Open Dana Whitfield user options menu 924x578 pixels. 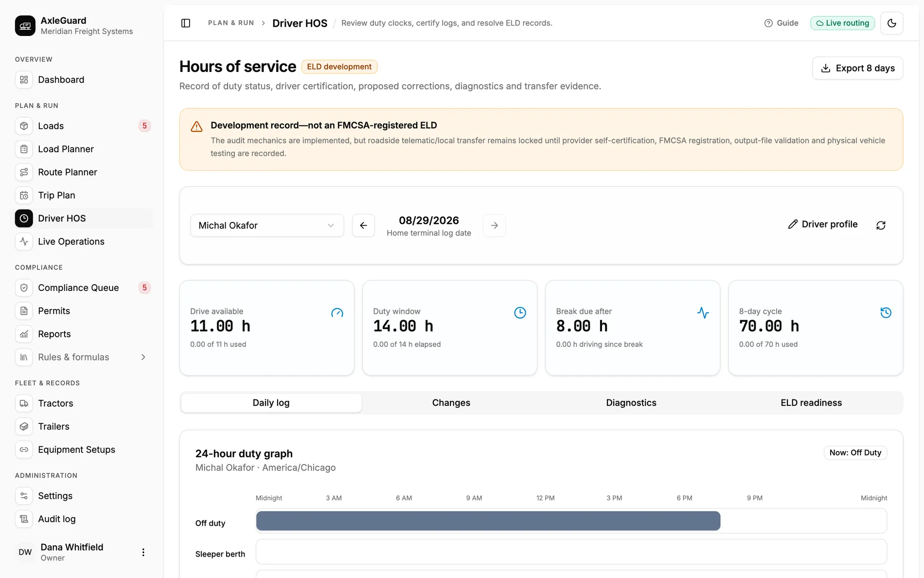click(x=143, y=552)
